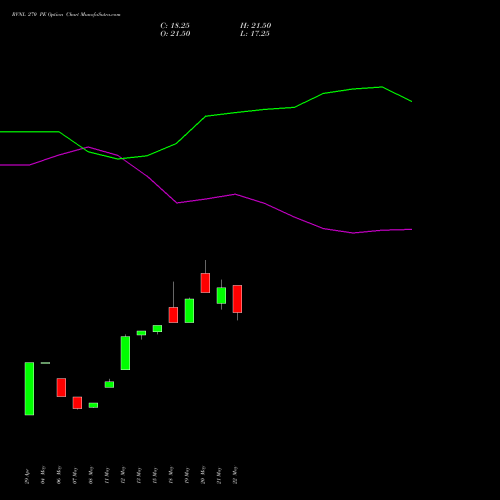Click the open value O: 21.50

[175, 34]
